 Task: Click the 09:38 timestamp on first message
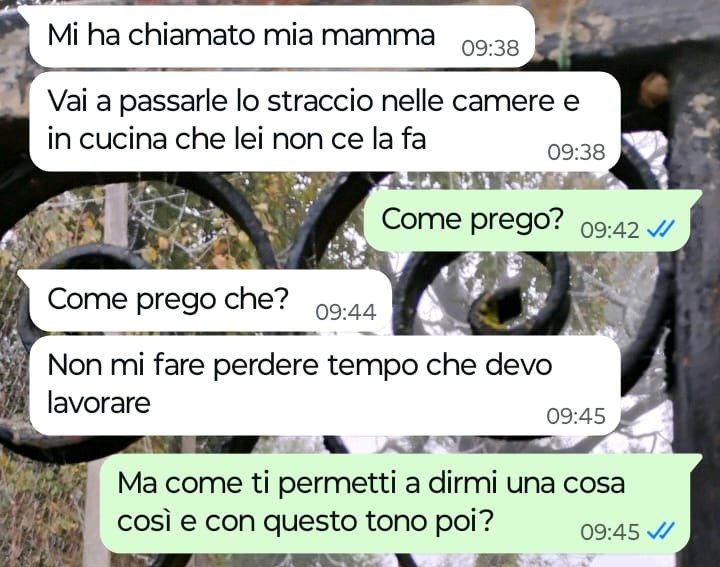click(490, 48)
